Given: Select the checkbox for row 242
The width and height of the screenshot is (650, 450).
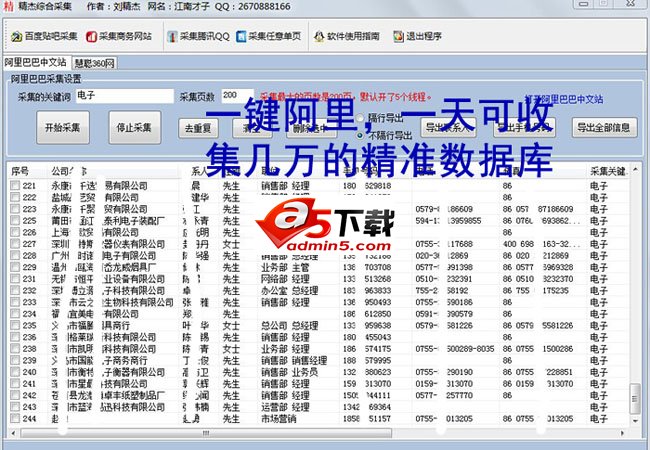Looking at the screenshot, I should pyautogui.click(x=15, y=395).
